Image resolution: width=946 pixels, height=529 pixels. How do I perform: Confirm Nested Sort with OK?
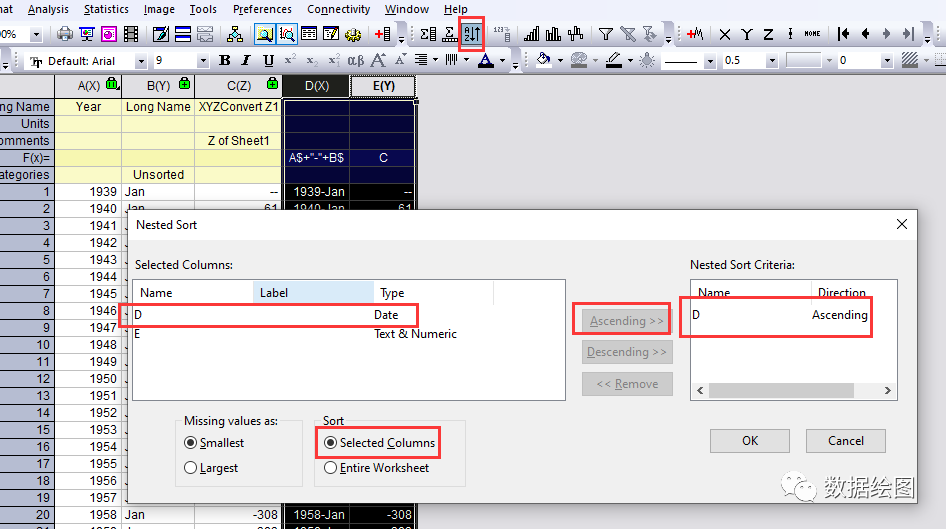pyautogui.click(x=750, y=441)
